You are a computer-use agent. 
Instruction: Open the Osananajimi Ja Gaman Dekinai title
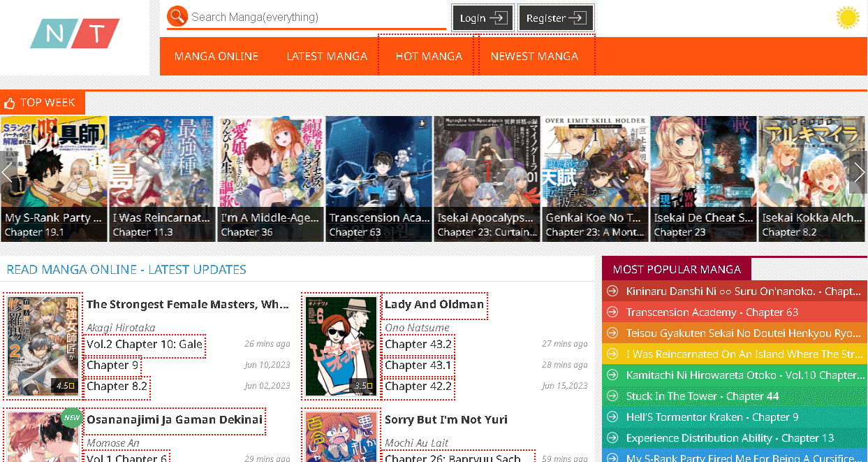pos(175,419)
